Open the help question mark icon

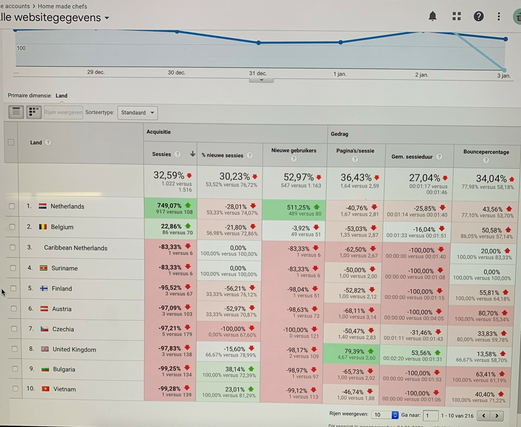coord(479,16)
